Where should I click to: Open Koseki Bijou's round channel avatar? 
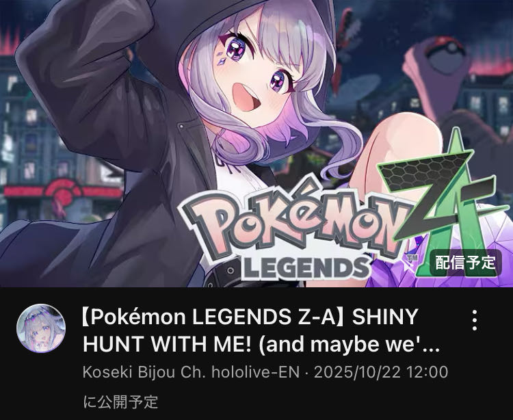(41, 328)
